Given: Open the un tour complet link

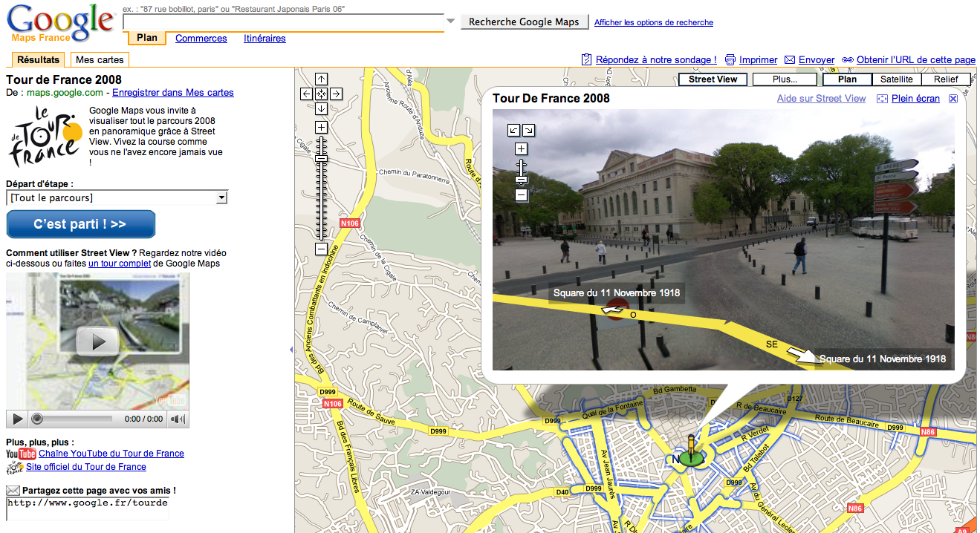Looking at the screenshot, I should pos(120,264).
